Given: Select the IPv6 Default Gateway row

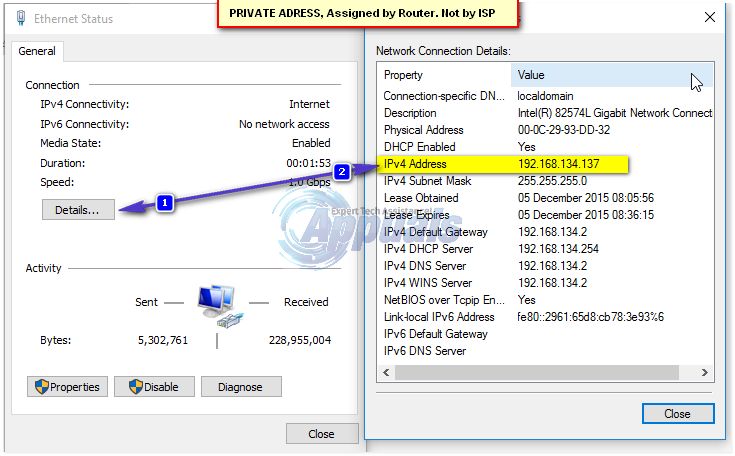Looking at the screenshot, I should [545, 334].
